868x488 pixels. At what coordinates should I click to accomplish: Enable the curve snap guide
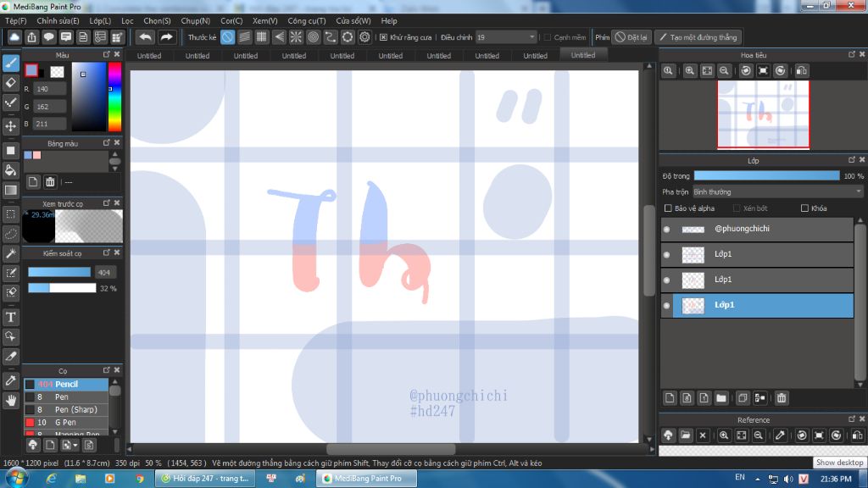pos(331,37)
